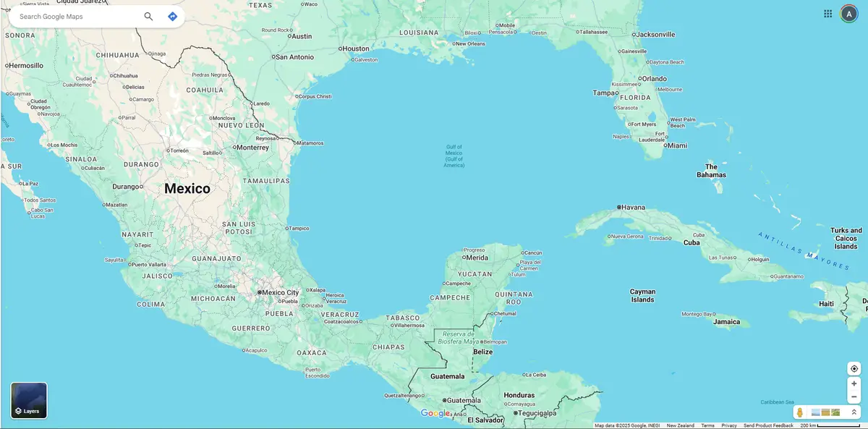Click the New Orleans label

[x=470, y=43]
